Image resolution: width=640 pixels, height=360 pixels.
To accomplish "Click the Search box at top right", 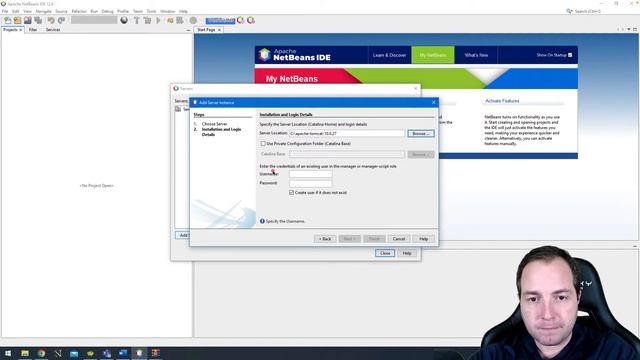I will click(588, 11).
